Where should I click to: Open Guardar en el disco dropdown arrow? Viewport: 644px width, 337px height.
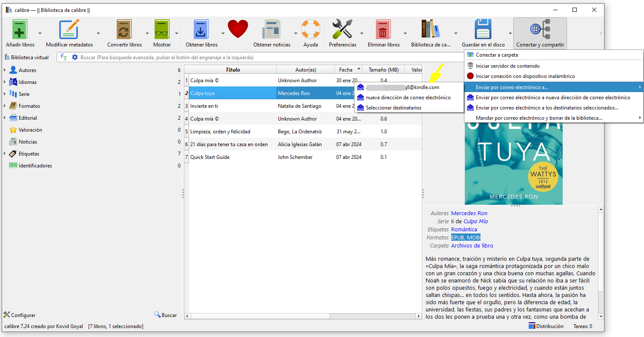510,33
